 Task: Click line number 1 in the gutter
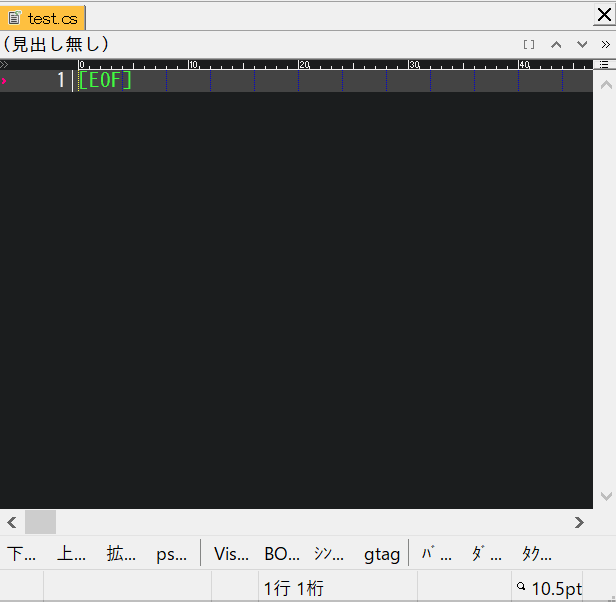[x=60, y=80]
